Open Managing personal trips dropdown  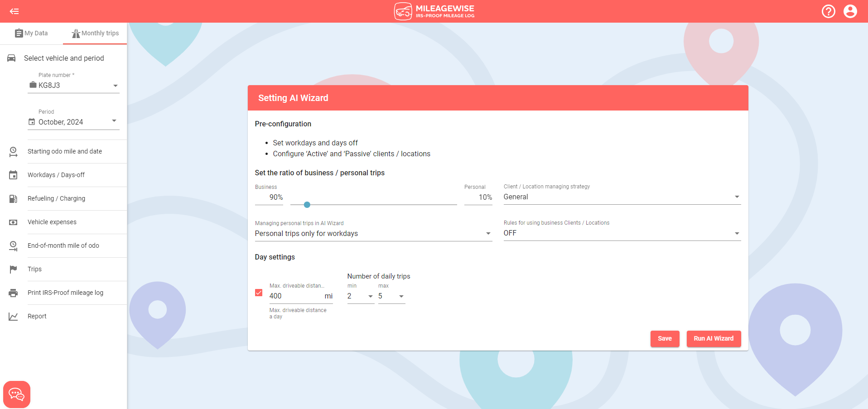(x=373, y=233)
